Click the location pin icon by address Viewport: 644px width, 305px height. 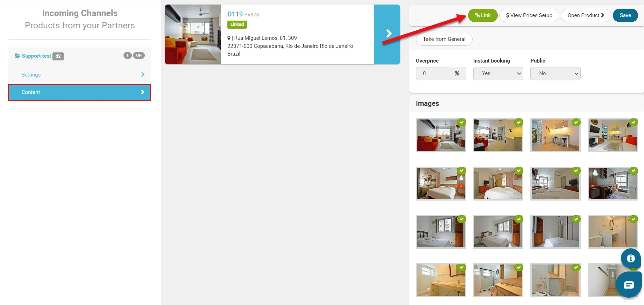point(229,38)
